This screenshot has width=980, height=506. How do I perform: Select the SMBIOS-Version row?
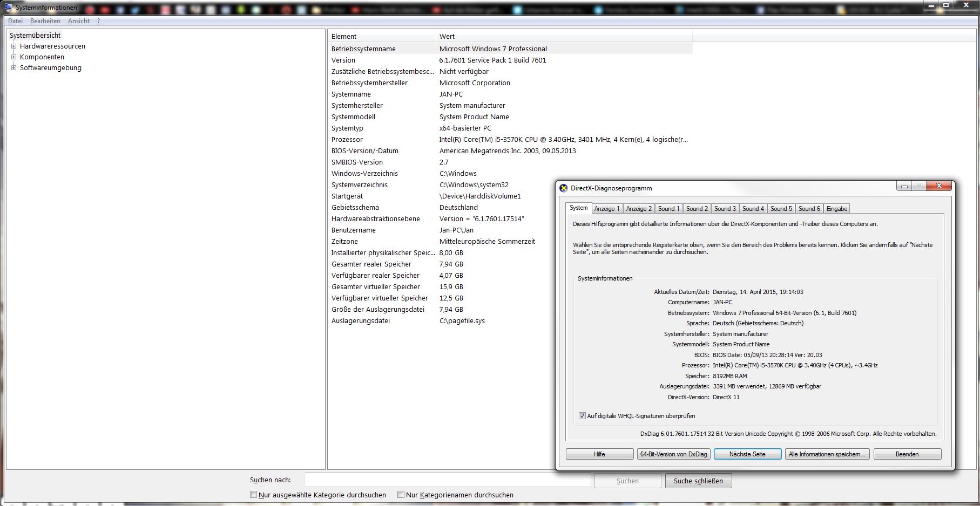click(510, 162)
